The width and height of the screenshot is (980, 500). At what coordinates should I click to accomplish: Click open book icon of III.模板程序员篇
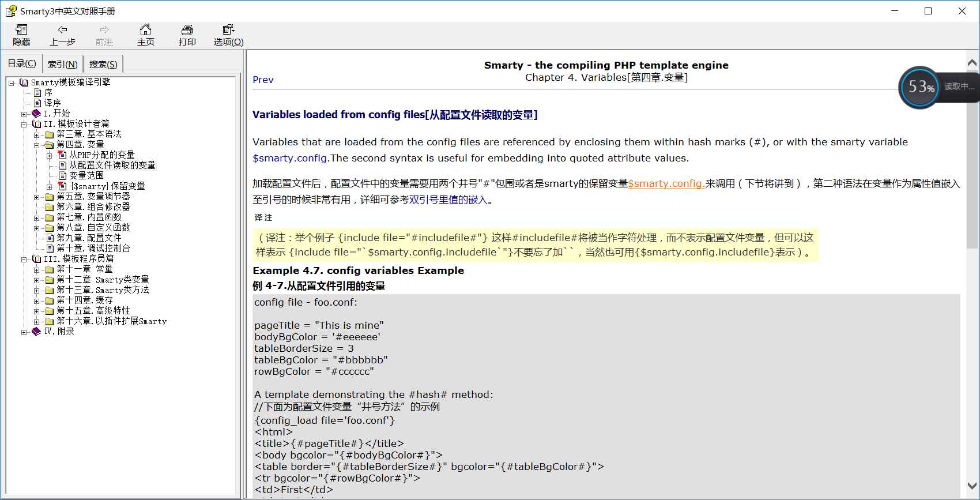point(36,259)
